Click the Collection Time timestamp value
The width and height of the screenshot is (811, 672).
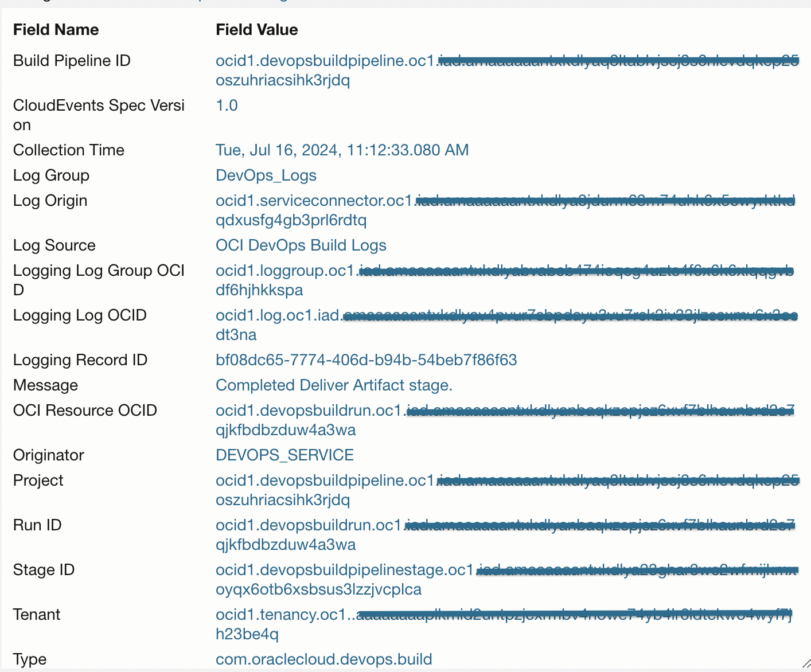(342, 150)
